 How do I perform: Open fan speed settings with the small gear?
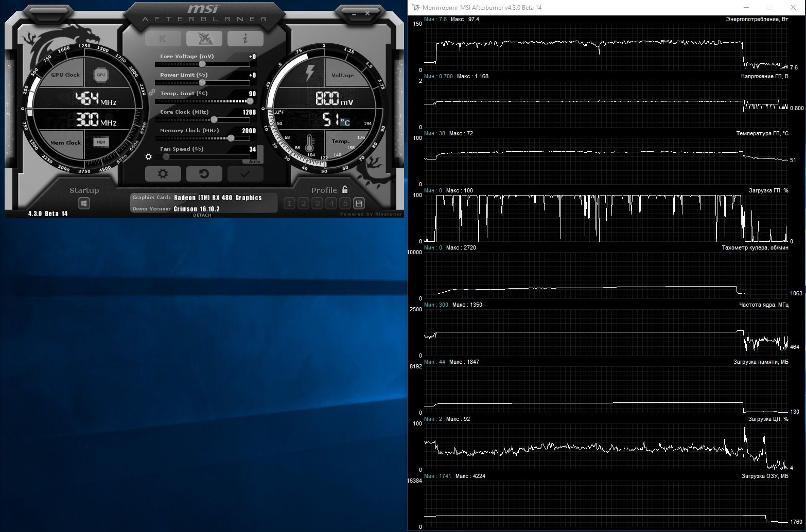(x=149, y=157)
